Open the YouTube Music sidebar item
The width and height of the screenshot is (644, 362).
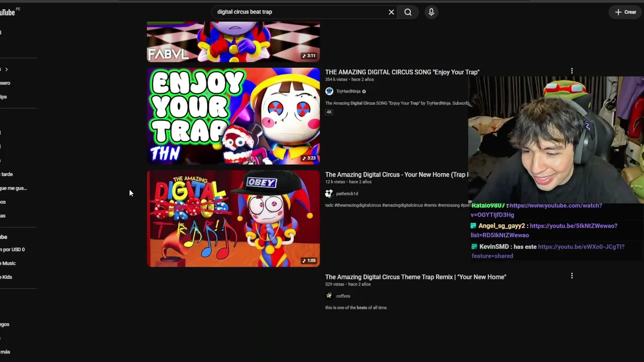tap(8, 263)
